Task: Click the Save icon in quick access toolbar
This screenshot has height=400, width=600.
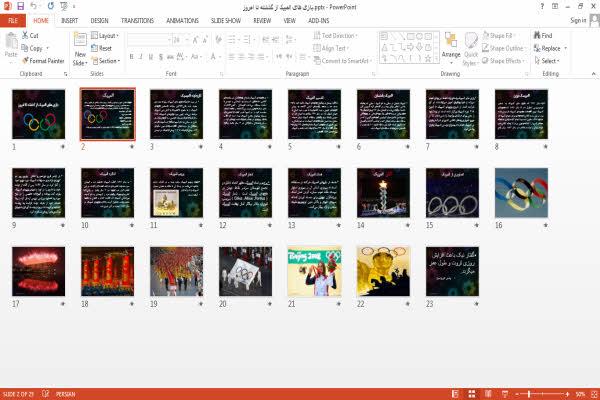Action: (21, 6)
